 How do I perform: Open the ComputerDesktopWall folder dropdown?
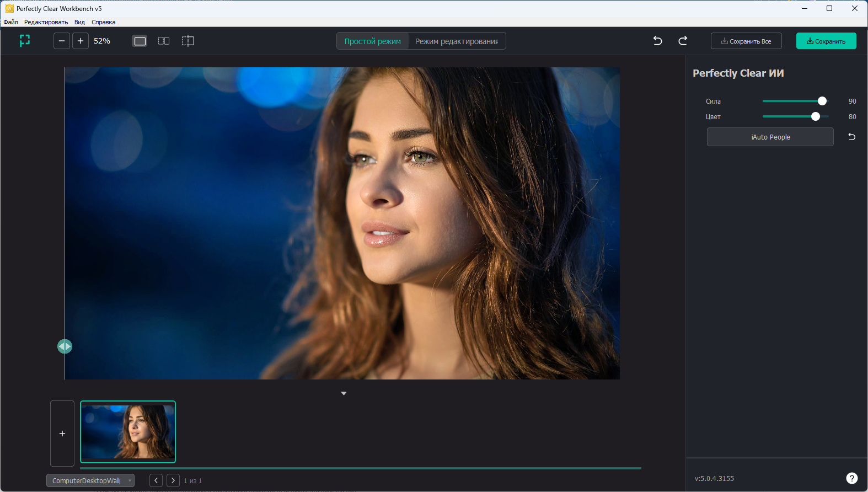[90, 480]
